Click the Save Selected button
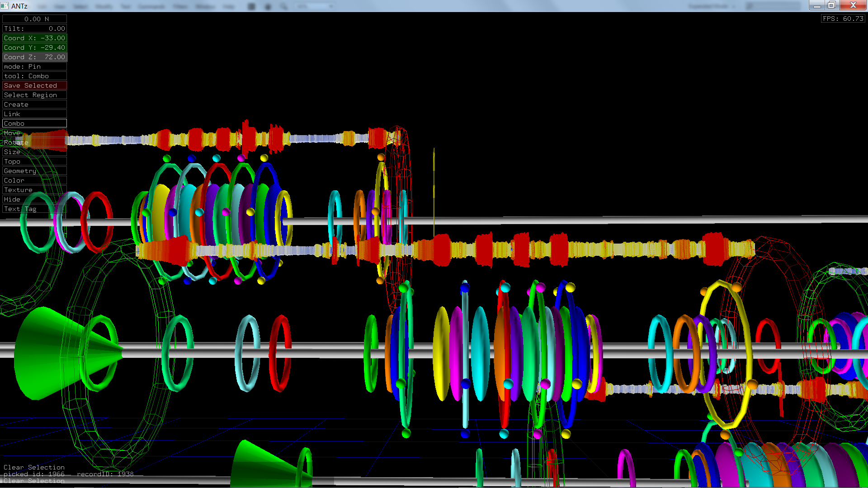Screen dimensions: 868x488 pos(34,85)
